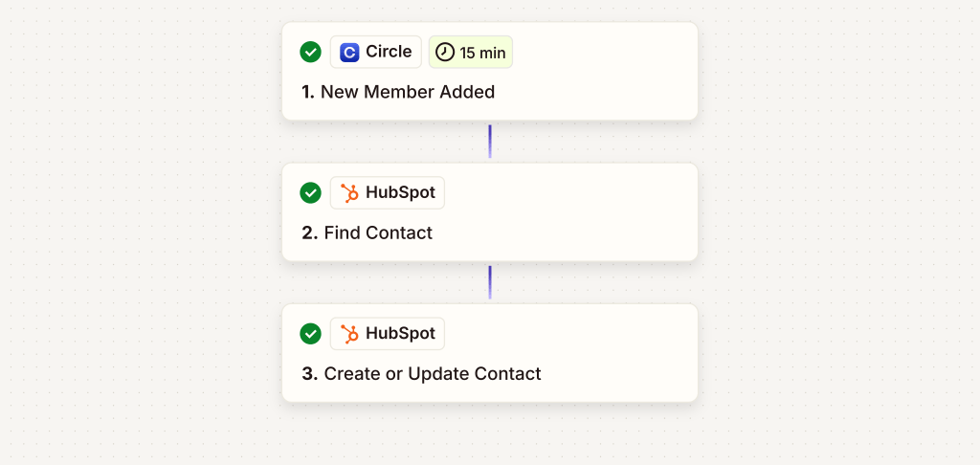Click empty dotted canvas background
This screenshot has height=465, width=980.
144,239
